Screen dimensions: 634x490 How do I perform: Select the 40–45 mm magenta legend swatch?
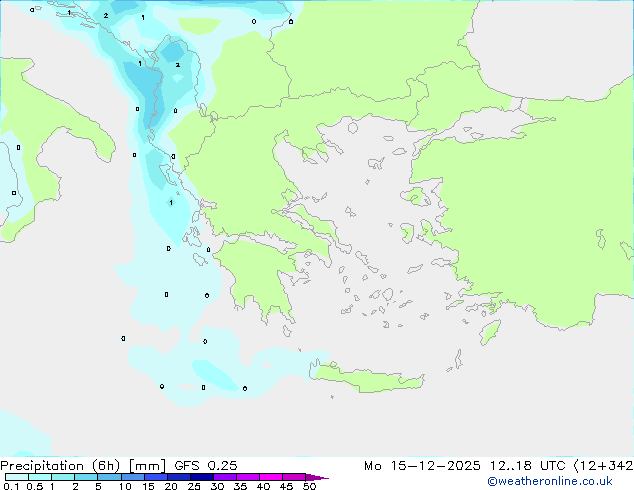[x=270, y=477]
